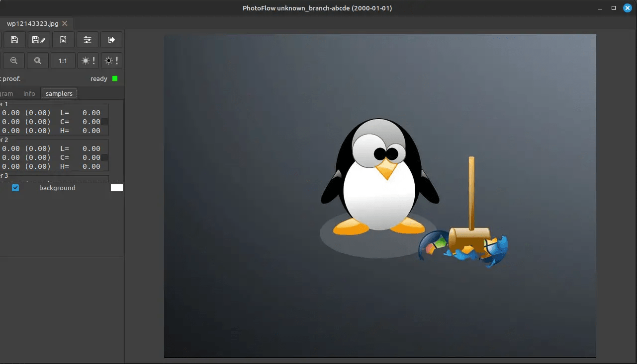Click the export image icon

coord(63,40)
